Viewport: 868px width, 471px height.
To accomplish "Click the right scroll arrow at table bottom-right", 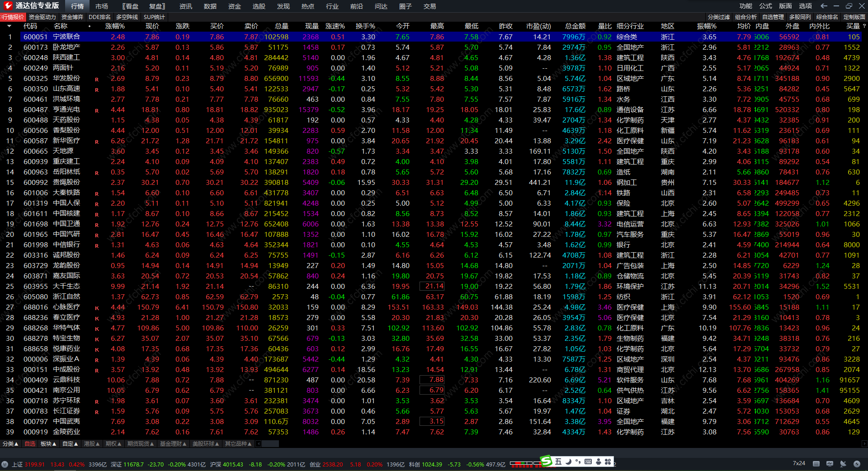I will pyautogui.click(x=865, y=444).
